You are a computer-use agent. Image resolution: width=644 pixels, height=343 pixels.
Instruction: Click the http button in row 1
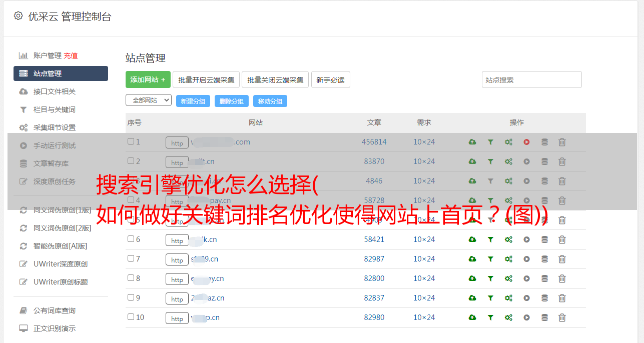tap(177, 142)
